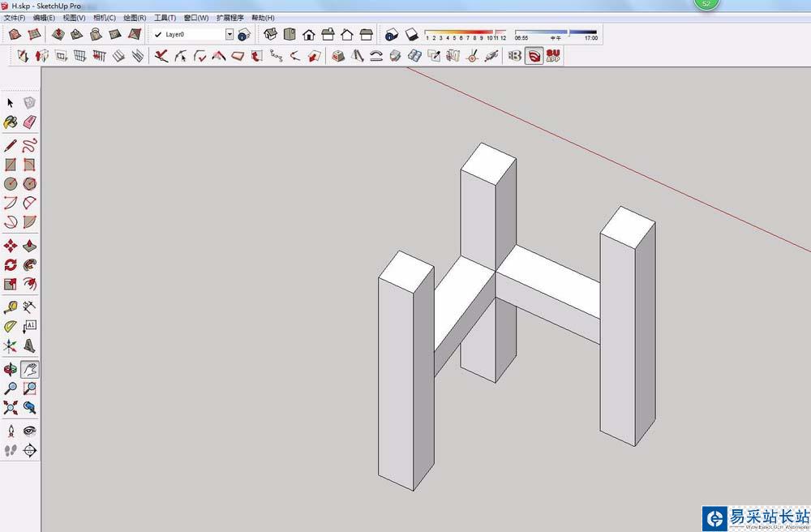Activate the Walk footprints tool
The height and width of the screenshot is (532, 811).
pyautogui.click(x=11, y=450)
